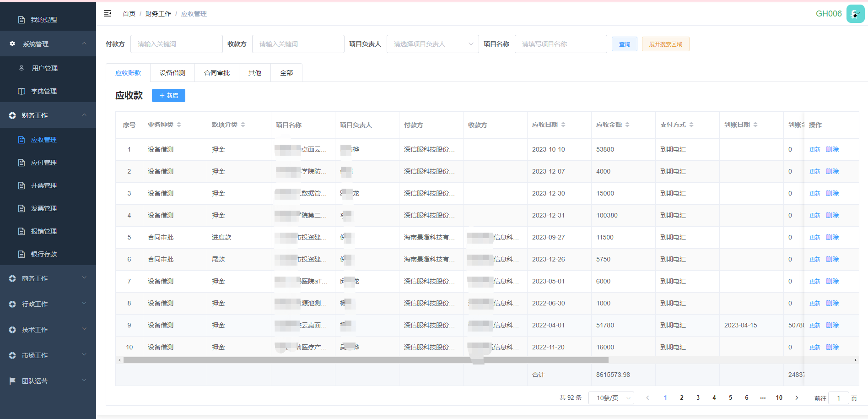Toggle the sidebar collapse hamburger icon
The height and width of the screenshot is (419, 868).
click(108, 14)
